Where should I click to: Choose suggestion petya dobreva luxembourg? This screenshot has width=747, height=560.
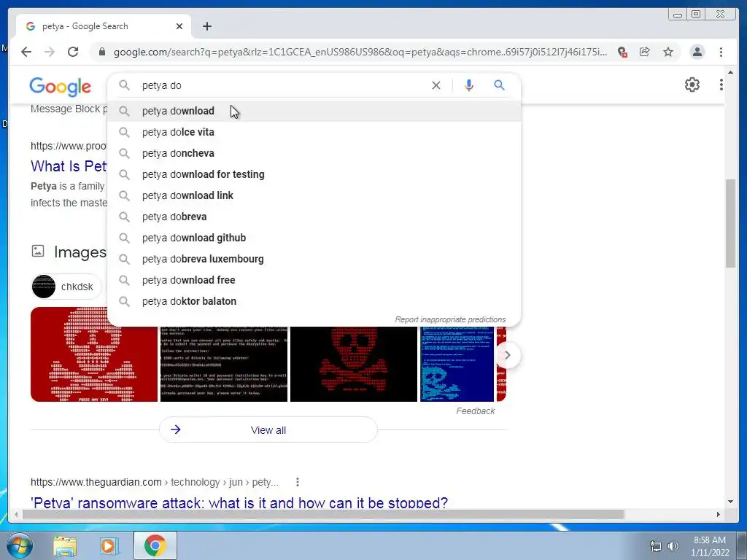(x=314, y=259)
